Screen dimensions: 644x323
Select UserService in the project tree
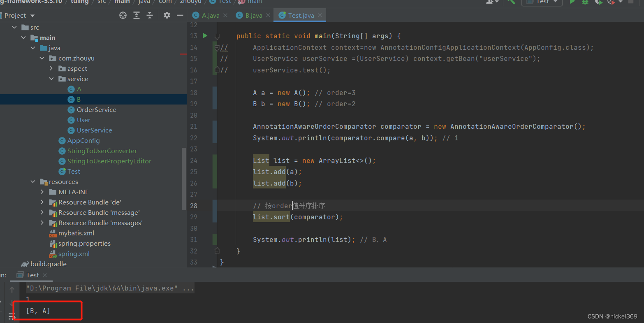[94, 130]
